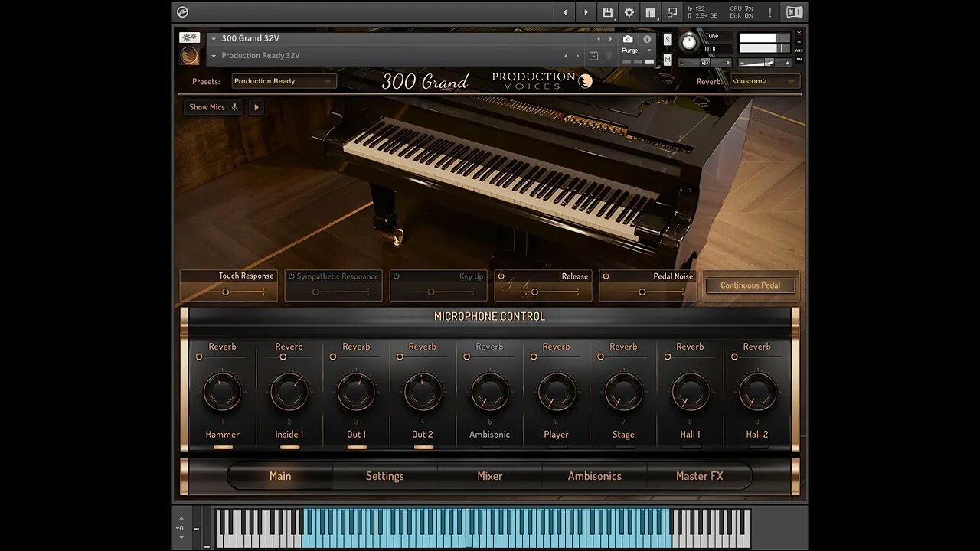The image size is (980, 551).
Task: Open the Presets dropdown Production Ready
Action: click(283, 81)
